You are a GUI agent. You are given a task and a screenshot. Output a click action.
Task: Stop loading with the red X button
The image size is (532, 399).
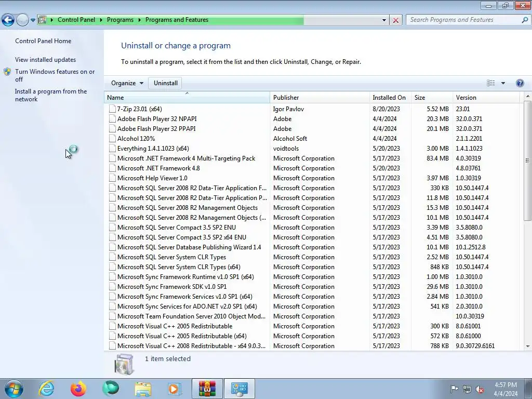(395, 20)
